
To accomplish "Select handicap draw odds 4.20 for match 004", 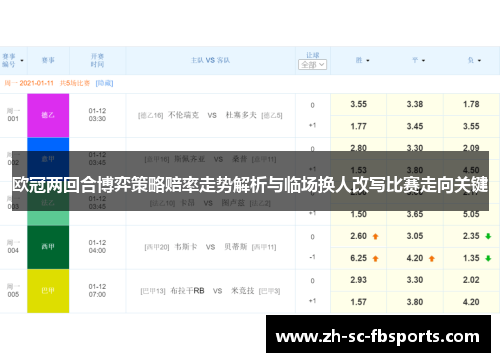I will tap(415, 258).
